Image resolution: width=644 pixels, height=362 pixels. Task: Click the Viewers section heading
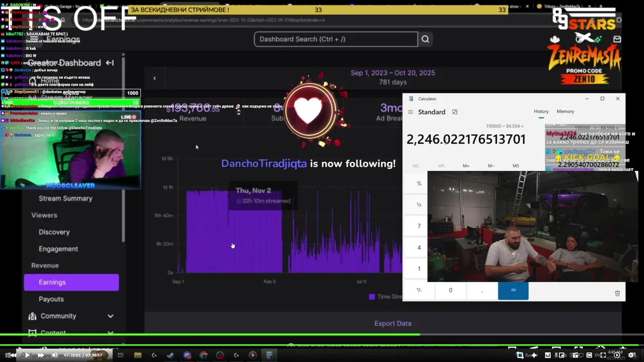(44, 215)
